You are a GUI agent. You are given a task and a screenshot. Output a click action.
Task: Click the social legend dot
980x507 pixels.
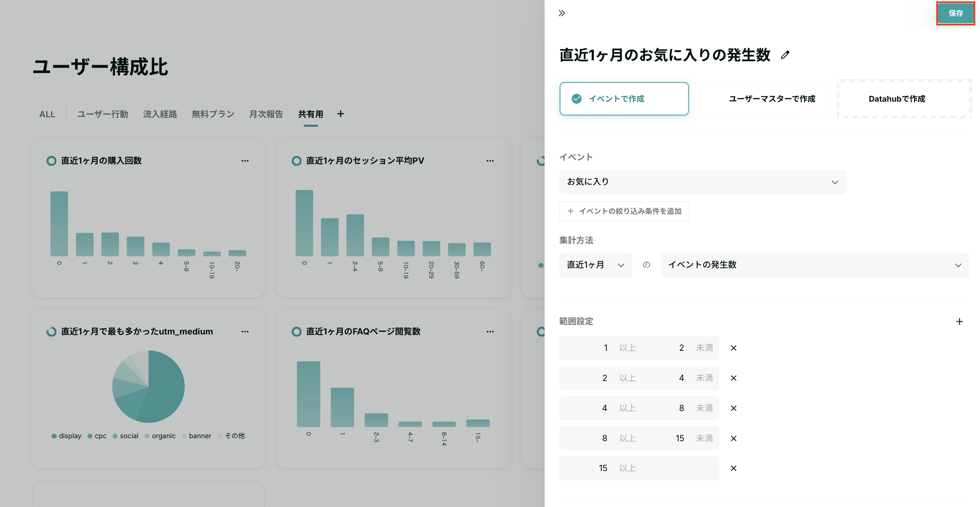click(115, 436)
